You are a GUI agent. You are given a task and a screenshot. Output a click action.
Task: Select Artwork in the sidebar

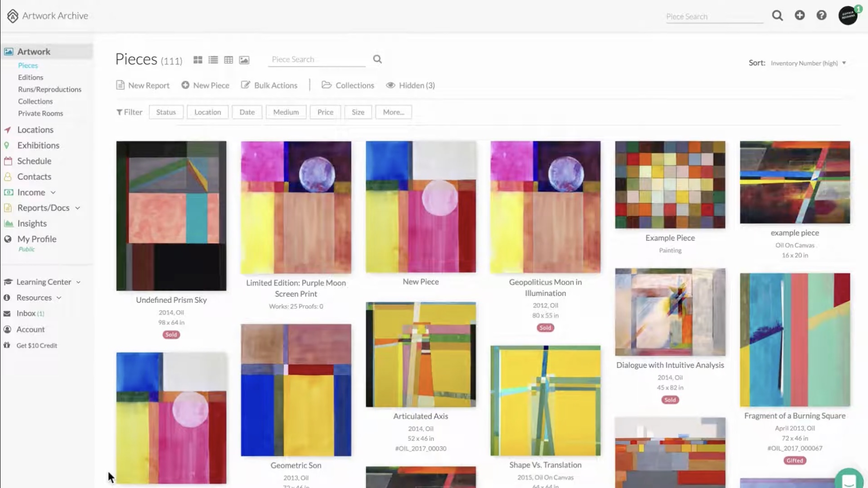click(x=47, y=51)
